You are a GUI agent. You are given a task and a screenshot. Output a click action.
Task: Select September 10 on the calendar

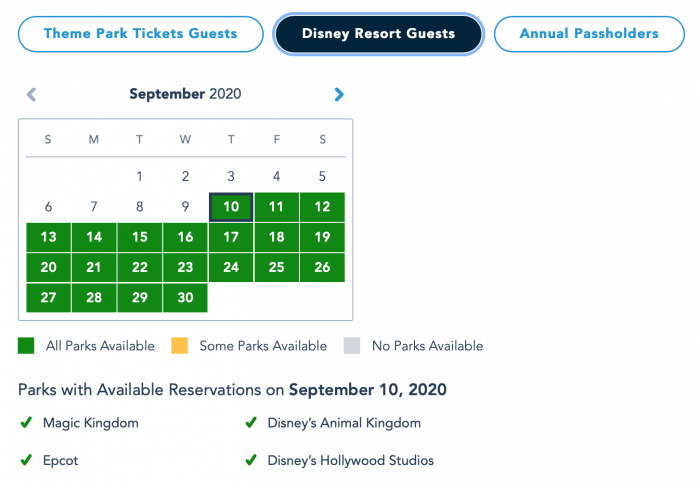coord(231,207)
